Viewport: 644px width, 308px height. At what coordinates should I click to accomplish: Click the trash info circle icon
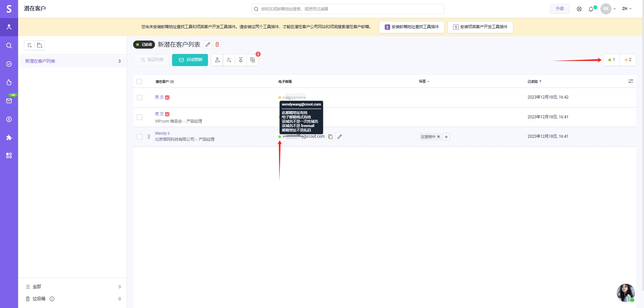[52, 299]
